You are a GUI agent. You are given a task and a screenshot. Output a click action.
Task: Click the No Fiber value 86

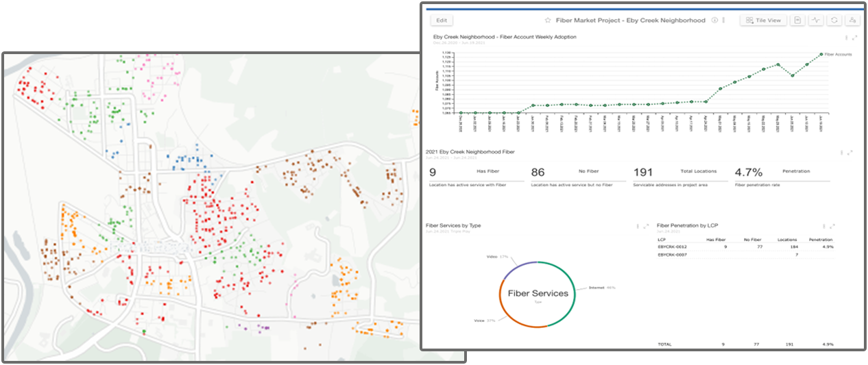[x=538, y=173]
